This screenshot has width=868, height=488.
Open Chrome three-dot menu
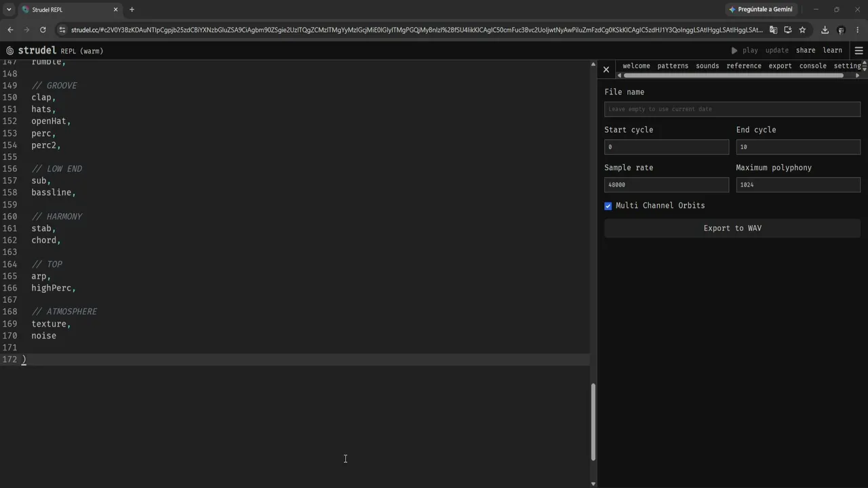858,30
